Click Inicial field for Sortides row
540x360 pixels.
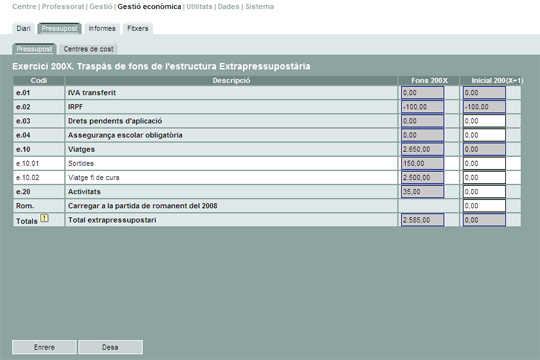coord(484,163)
